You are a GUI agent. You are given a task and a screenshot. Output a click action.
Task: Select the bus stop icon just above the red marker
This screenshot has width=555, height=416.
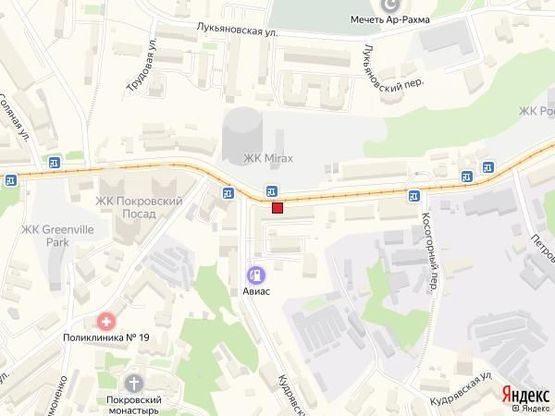point(272,192)
